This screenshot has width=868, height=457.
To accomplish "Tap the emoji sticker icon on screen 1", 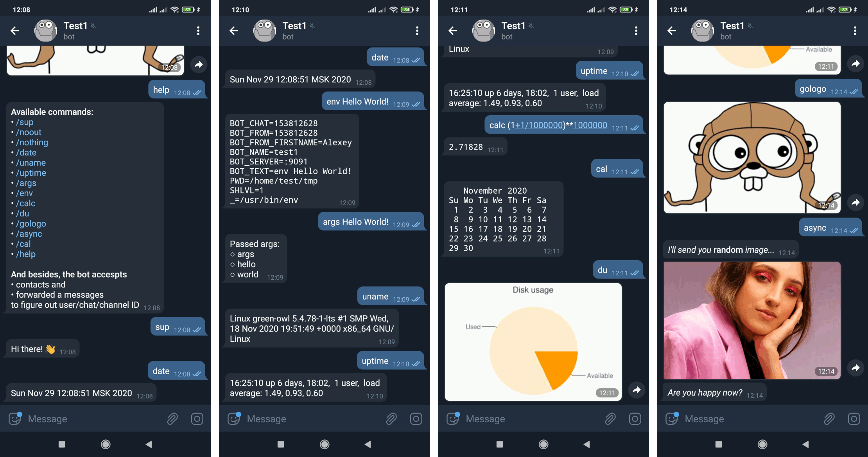I will pyautogui.click(x=15, y=419).
